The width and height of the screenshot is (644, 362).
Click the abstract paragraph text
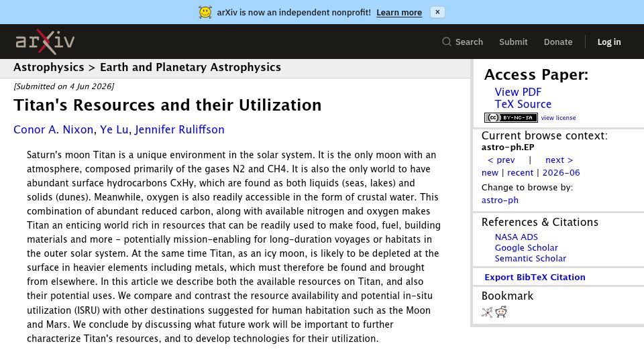(x=233, y=246)
